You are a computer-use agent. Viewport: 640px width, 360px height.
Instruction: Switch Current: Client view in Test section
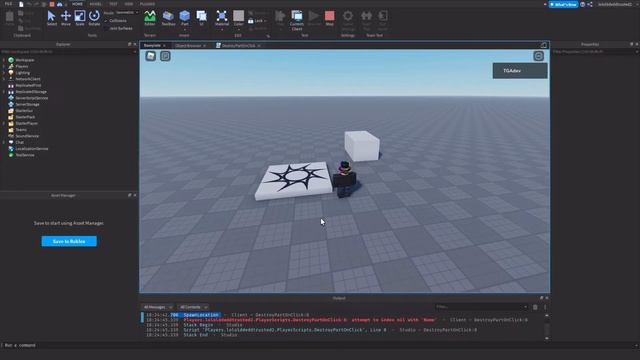[297, 20]
